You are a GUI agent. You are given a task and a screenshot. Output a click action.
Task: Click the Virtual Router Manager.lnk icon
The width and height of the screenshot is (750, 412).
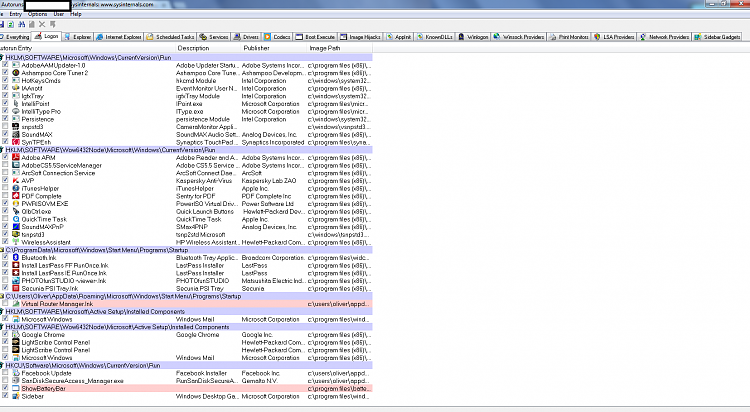tap(16, 304)
